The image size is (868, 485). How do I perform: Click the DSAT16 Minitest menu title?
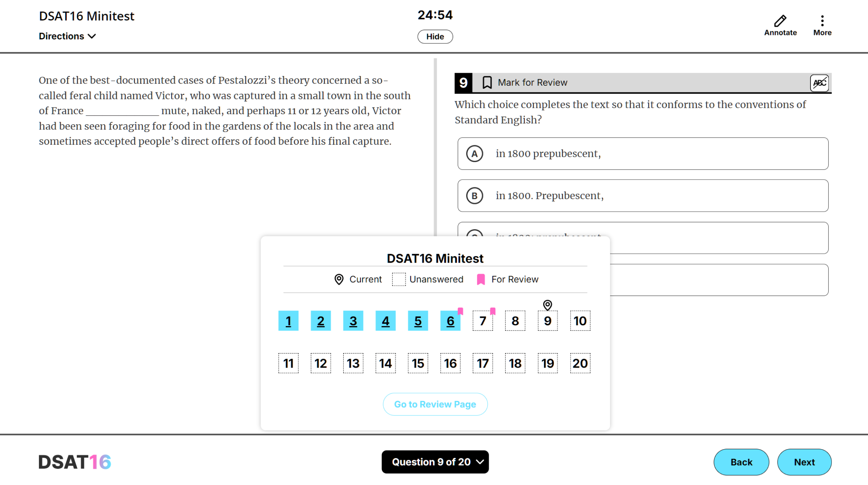[x=435, y=258]
